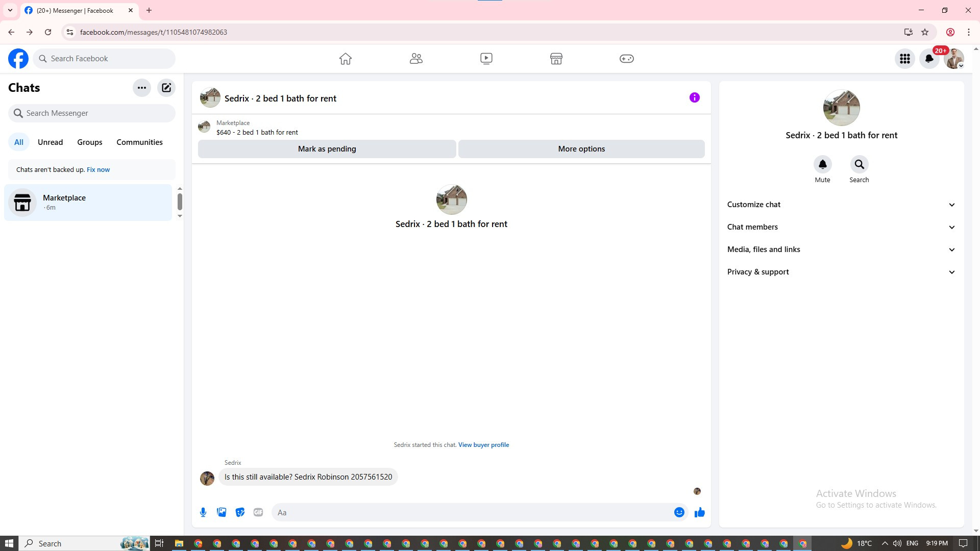Mute this conversation with the bell
The width and height of the screenshot is (980, 551).
click(822, 164)
